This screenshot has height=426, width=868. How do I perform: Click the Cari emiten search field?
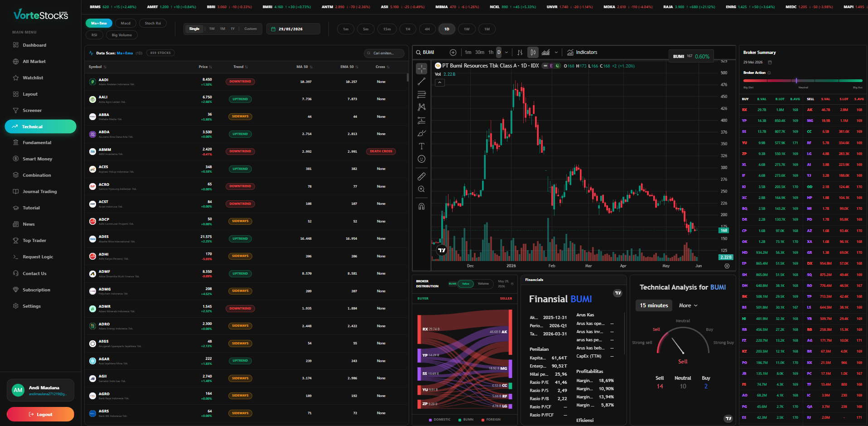tap(384, 53)
